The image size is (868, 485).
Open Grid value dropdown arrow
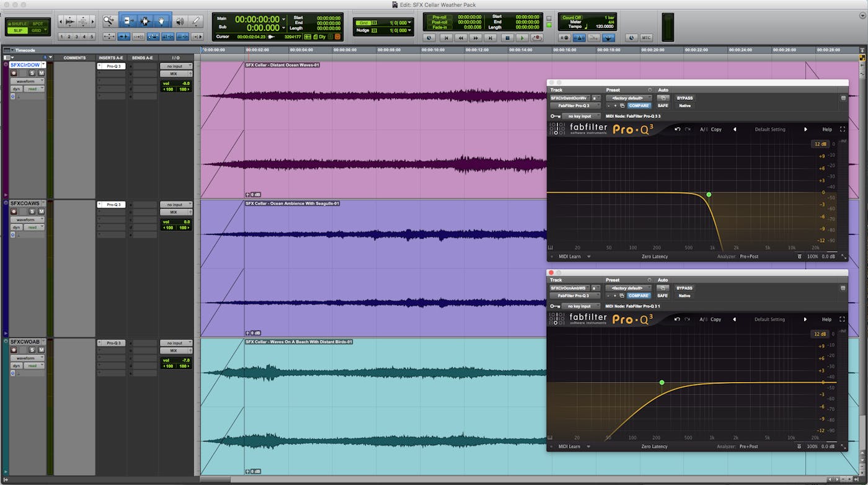coord(409,23)
